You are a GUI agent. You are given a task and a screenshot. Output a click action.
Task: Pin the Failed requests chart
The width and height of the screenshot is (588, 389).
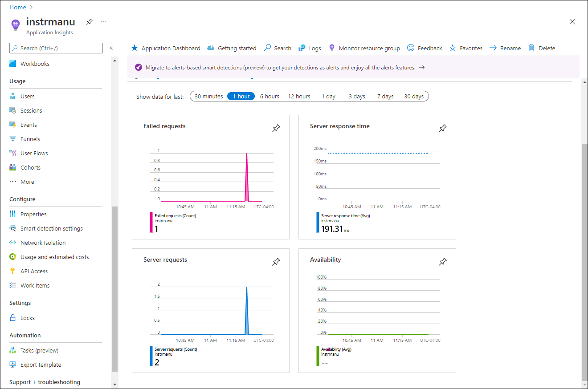(x=276, y=128)
